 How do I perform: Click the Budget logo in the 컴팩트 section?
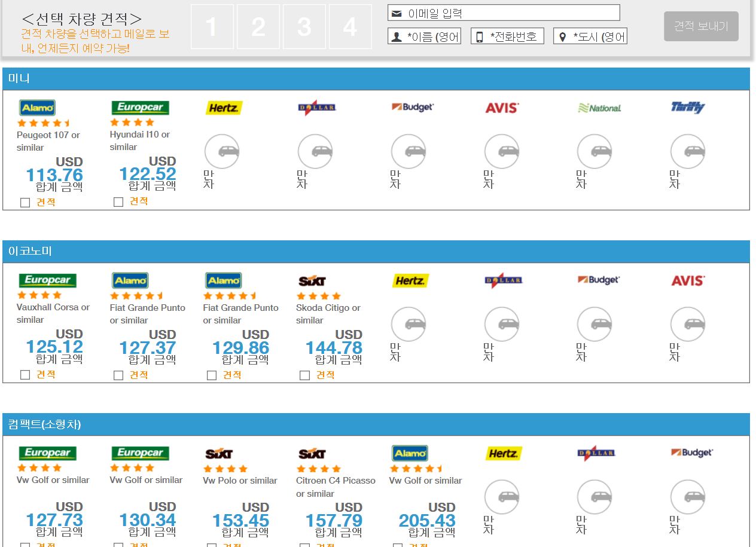[x=692, y=453]
